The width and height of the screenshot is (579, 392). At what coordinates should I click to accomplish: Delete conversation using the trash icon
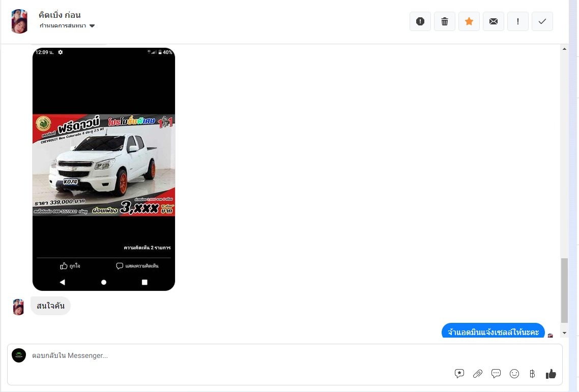point(444,21)
